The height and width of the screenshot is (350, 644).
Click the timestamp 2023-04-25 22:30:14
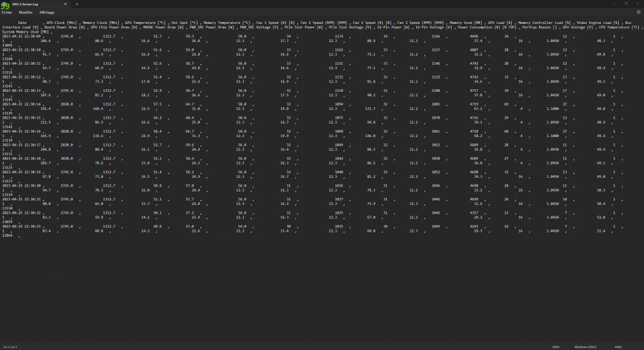(x=21, y=104)
